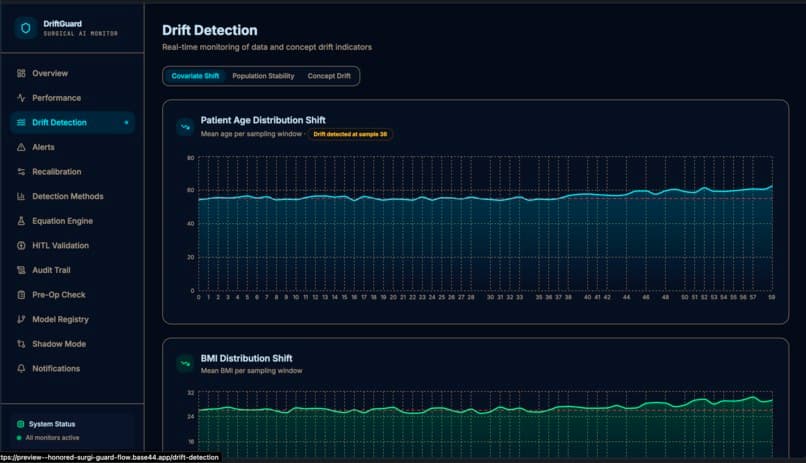Image resolution: width=806 pixels, height=463 pixels.
Task: Click the Patient Age Distribution Shift title
Action: 263,120
